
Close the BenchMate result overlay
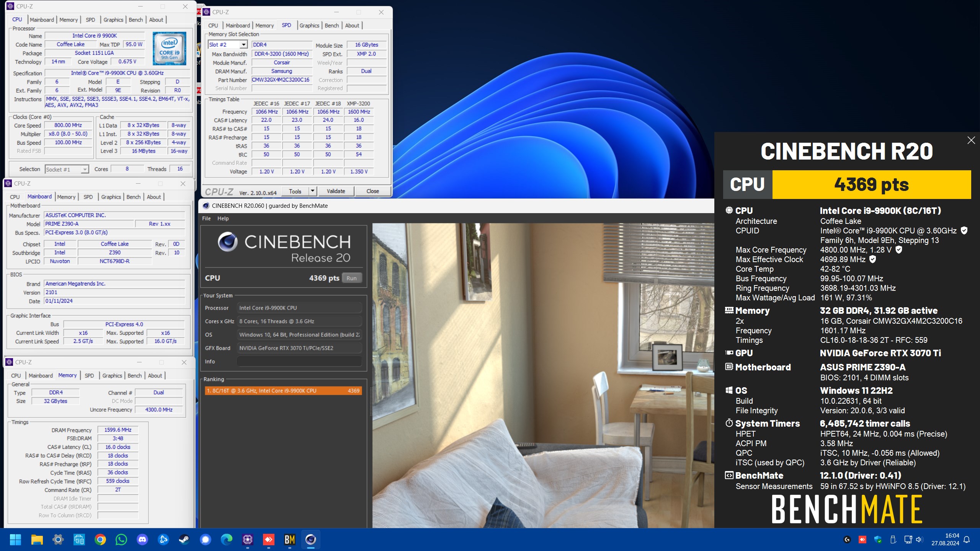(971, 140)
